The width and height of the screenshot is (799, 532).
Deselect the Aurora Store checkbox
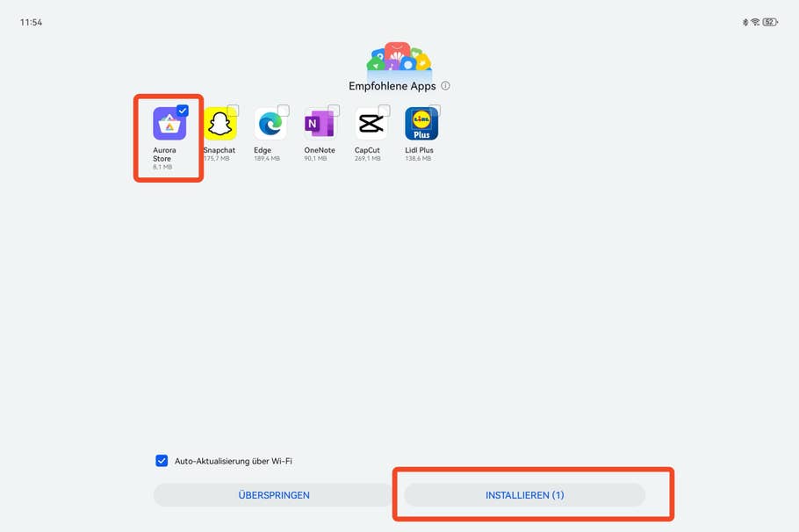(x=182, y=109)
